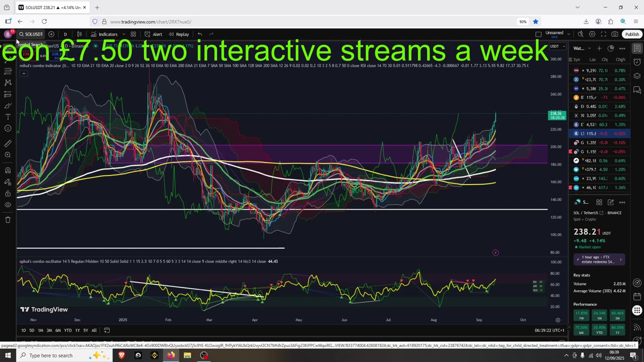
Task: Open Alerts clock sidebar icon
Action: tap(637, 62)
